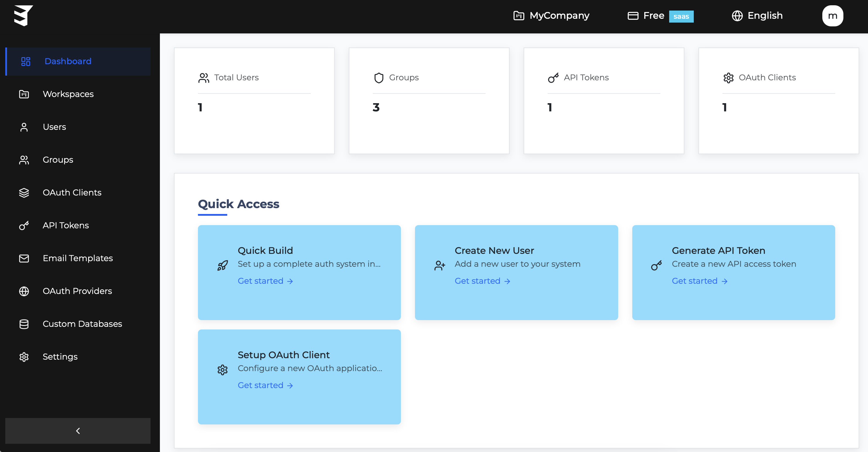Click Get started on Setup OAuth Client card
This screenshot has width=868, height=452.
tap(265, 385)
